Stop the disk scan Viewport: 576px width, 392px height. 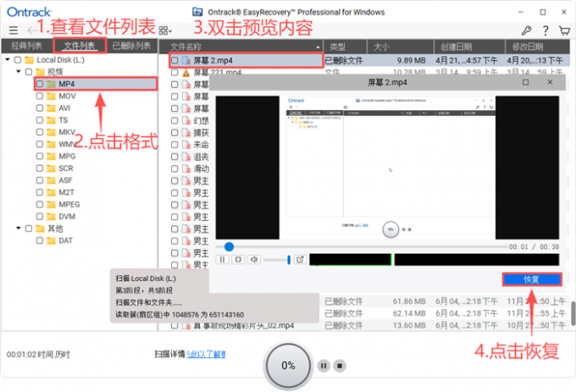point(340,366)
